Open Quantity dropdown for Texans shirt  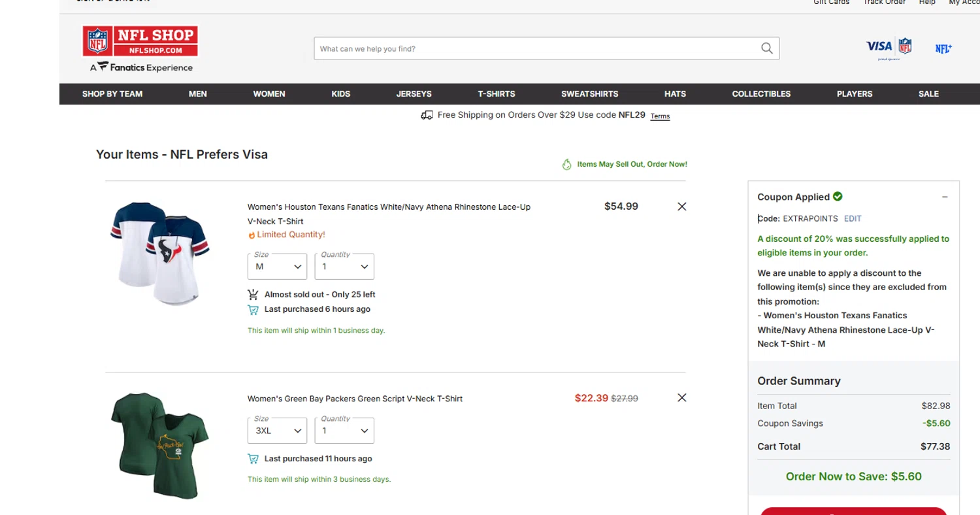[344, 267]
